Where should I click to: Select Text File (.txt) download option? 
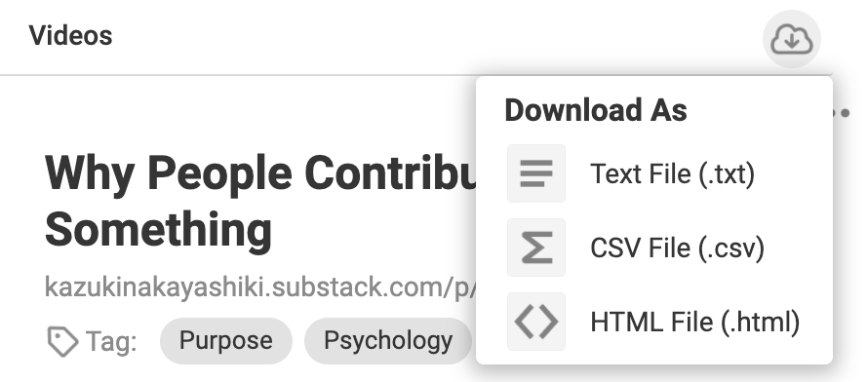tap(653, 173)
